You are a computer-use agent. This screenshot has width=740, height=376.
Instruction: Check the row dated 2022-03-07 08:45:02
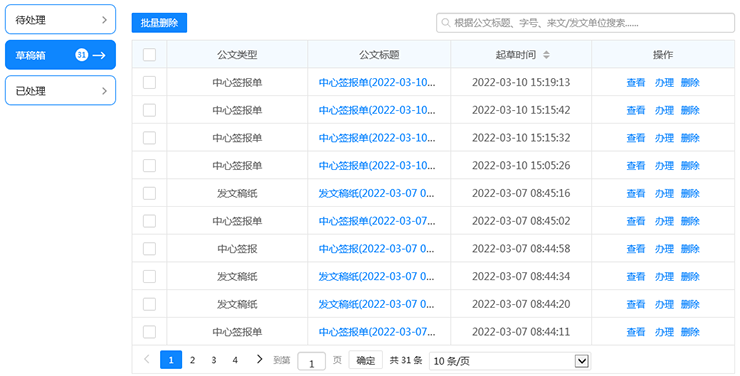point(149,221)
